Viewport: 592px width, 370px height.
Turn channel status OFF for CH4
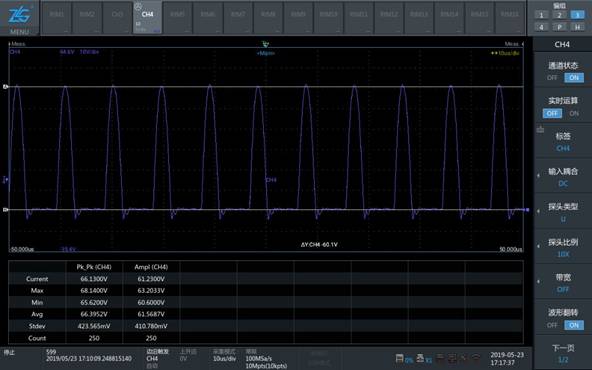tap(552, 78)
